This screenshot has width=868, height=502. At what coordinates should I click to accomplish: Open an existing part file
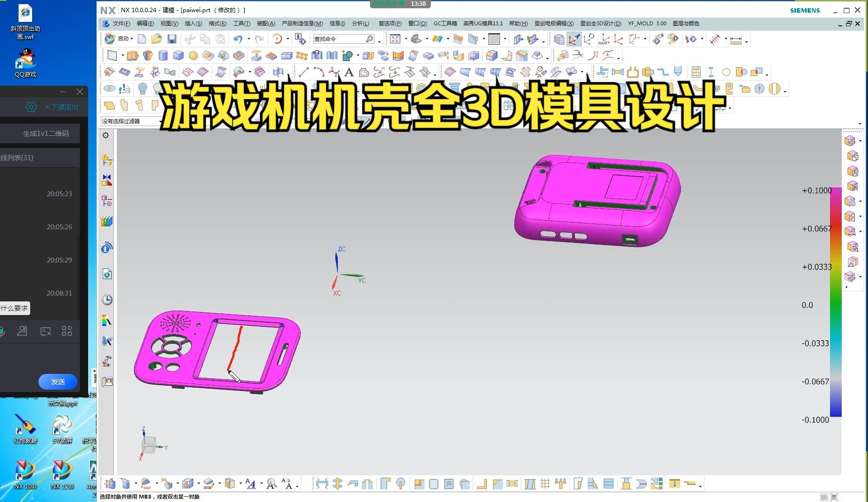156,38
